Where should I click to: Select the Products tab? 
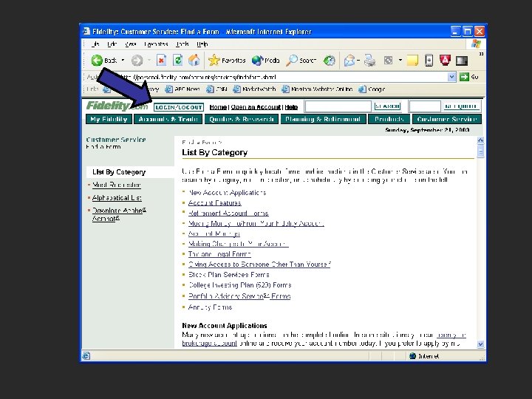click(x=389, y=119)
